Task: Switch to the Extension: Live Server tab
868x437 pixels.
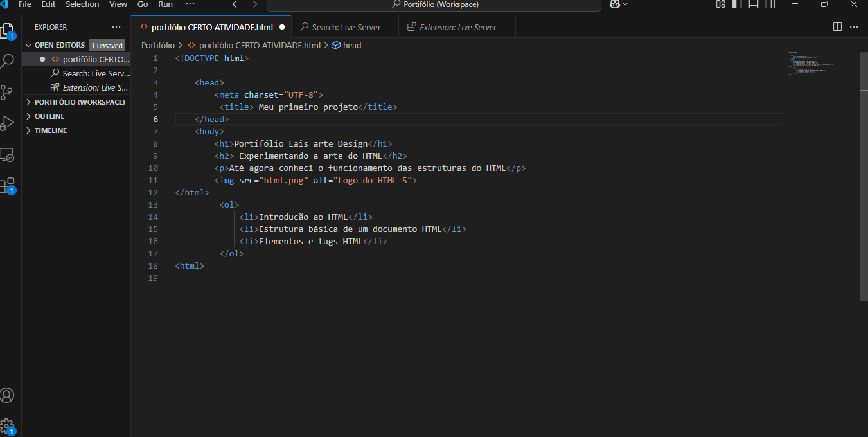Action: tap(457, 27)
